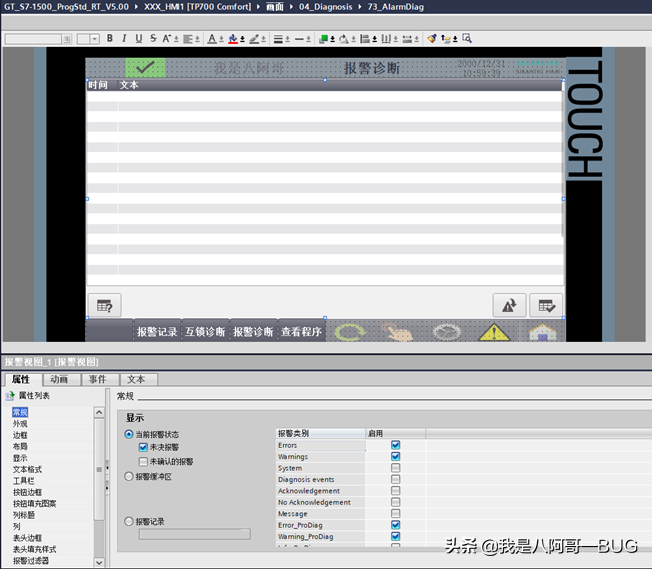Switch to the 动画 tab
The image size is (652, 569).
59,380
